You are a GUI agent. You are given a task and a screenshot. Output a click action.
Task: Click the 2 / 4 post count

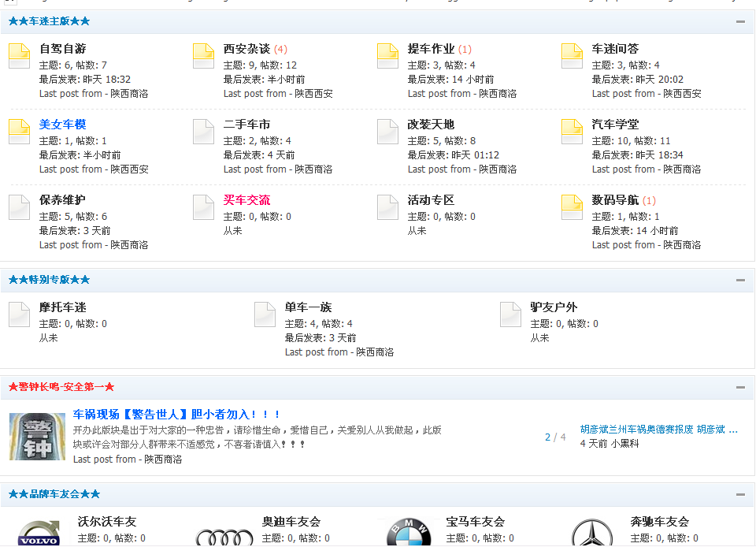(x=555, y=437)
